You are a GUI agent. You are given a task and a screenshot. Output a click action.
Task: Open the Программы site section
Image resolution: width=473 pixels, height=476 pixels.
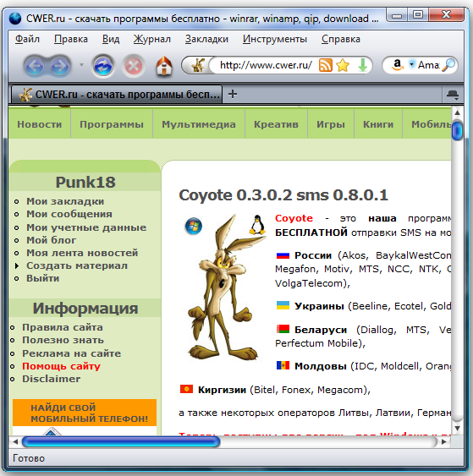click(112, 124)
